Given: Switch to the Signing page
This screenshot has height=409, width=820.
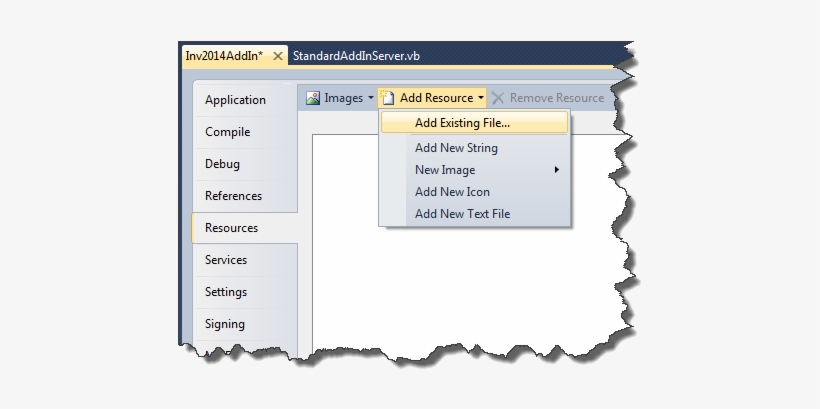Looking at the screenshot, I should [x=225, y=324].
